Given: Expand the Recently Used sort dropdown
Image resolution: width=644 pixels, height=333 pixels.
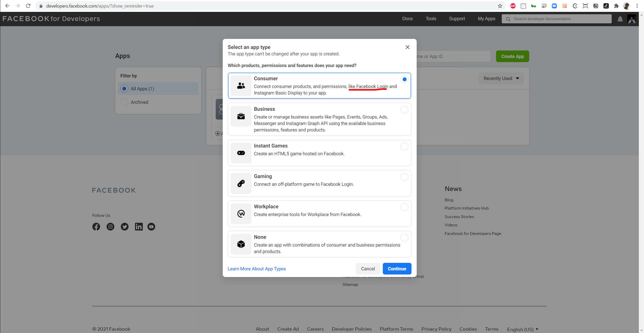Looking at the screenshot, I should pos(501,78).
